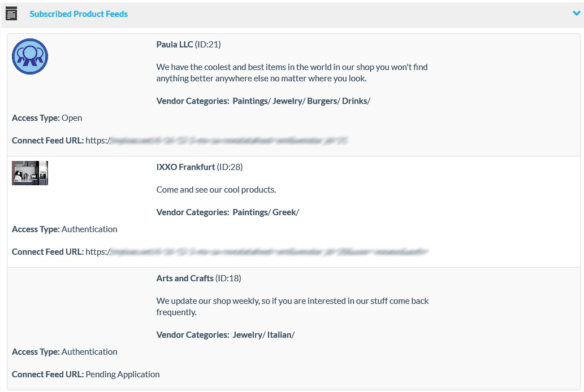The width and height of the screenshot is (584, 392).
Task: Select Paintings category under IXXO Frankfurt
Action: click(250, 212)
